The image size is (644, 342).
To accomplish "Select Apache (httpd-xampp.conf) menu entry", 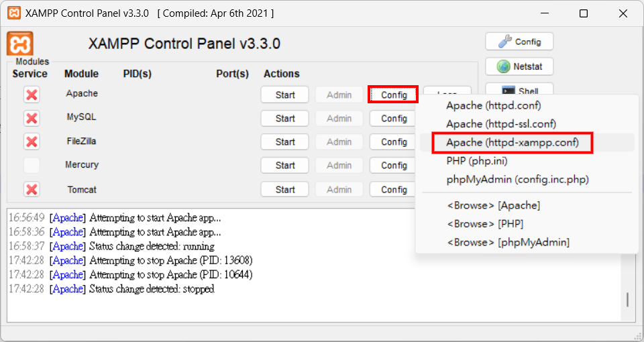I will pos(512,142).
